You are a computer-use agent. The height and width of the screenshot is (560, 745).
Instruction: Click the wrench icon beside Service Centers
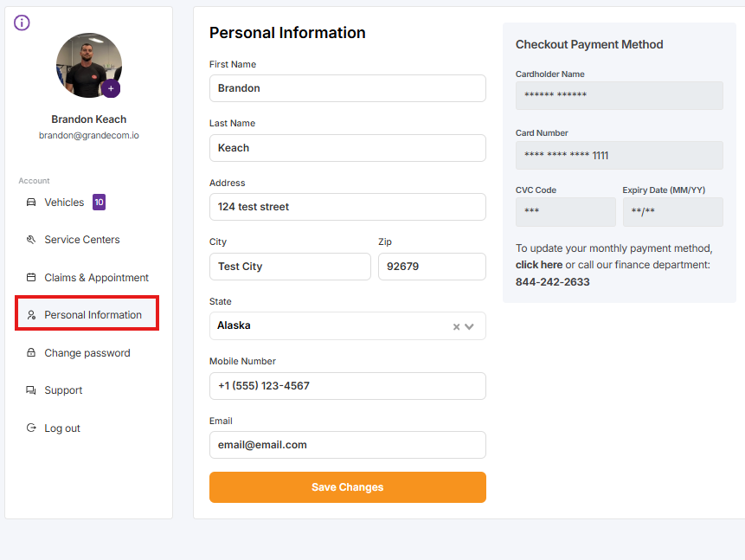click(x=31, y=240)
